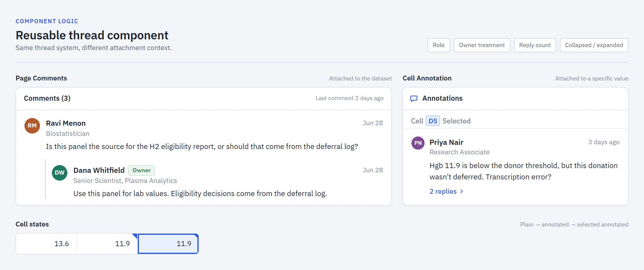Select the highlighted blue 11.9 cell

[168, 244]
